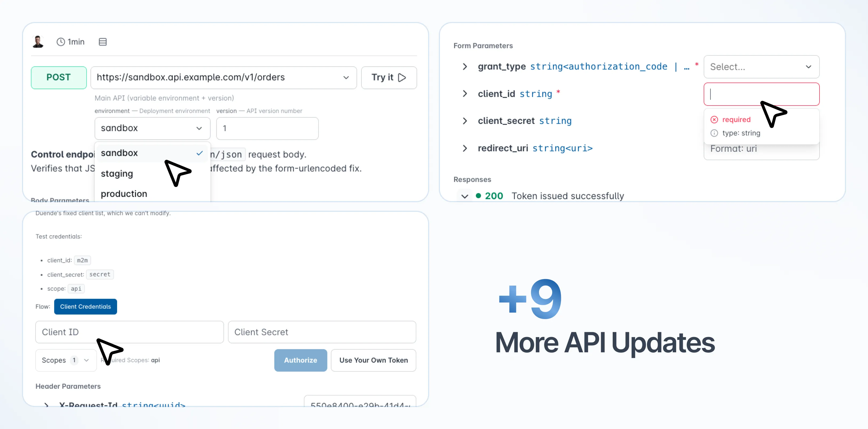The image size is (868, 429).
Task: Click the Client ID input field
Action: click(x=129, y=332)
